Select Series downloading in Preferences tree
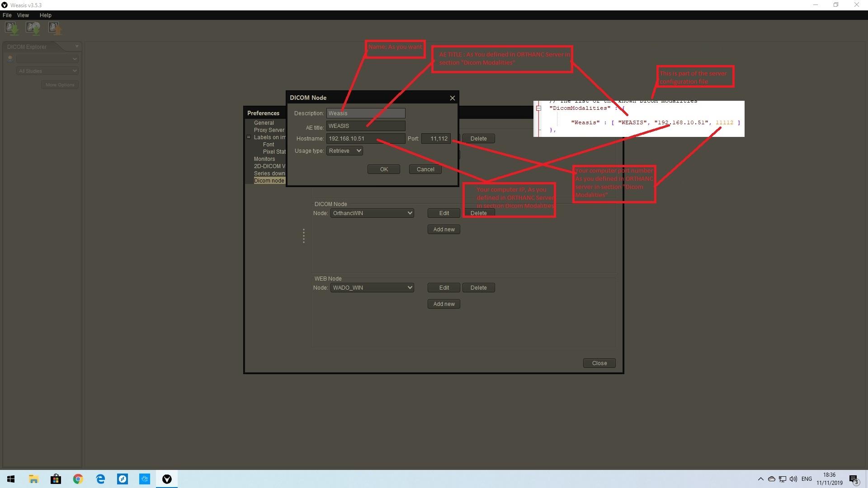868x488 pixels. point(269,174)
